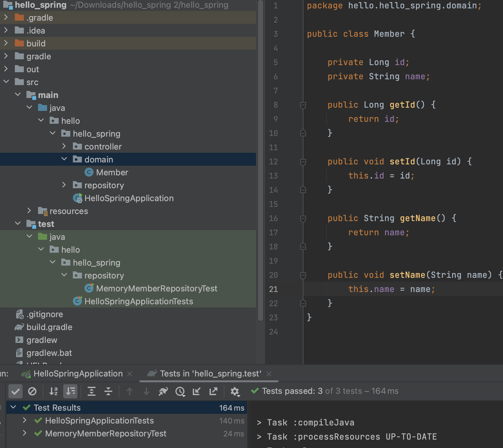Open test history clock icon
The image size is (503, 448).
[180, 391]
